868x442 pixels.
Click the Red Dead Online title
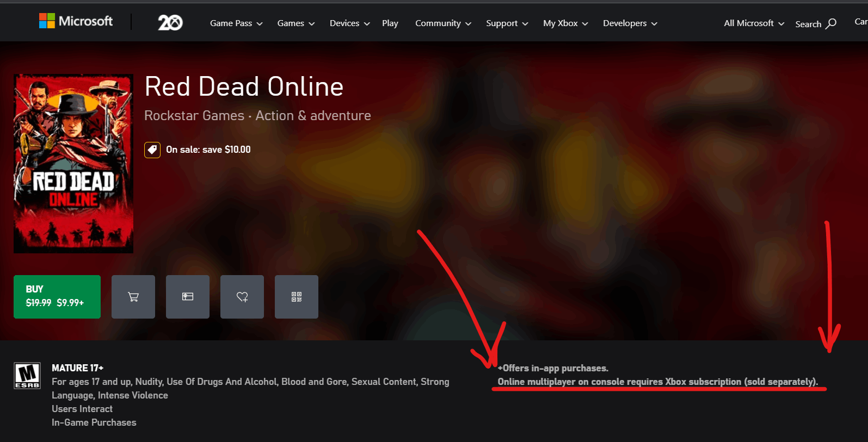click(x=244, y=86)
